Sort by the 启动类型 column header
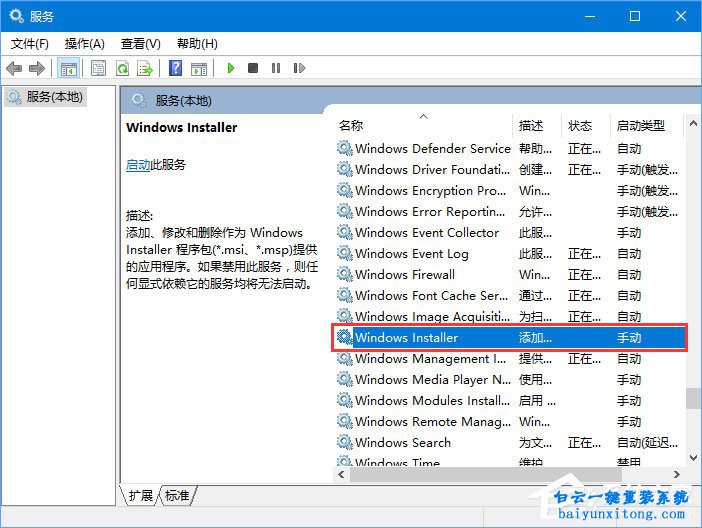 click(641, 125)
